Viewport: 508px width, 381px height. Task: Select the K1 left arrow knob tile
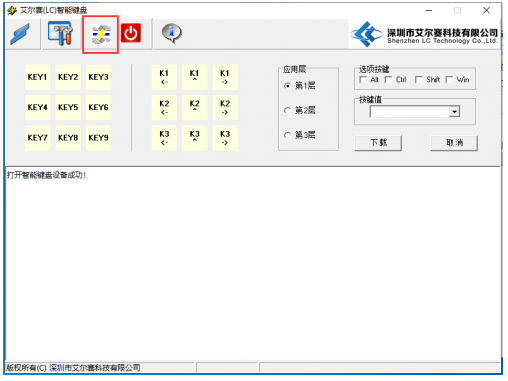(164, 77)
